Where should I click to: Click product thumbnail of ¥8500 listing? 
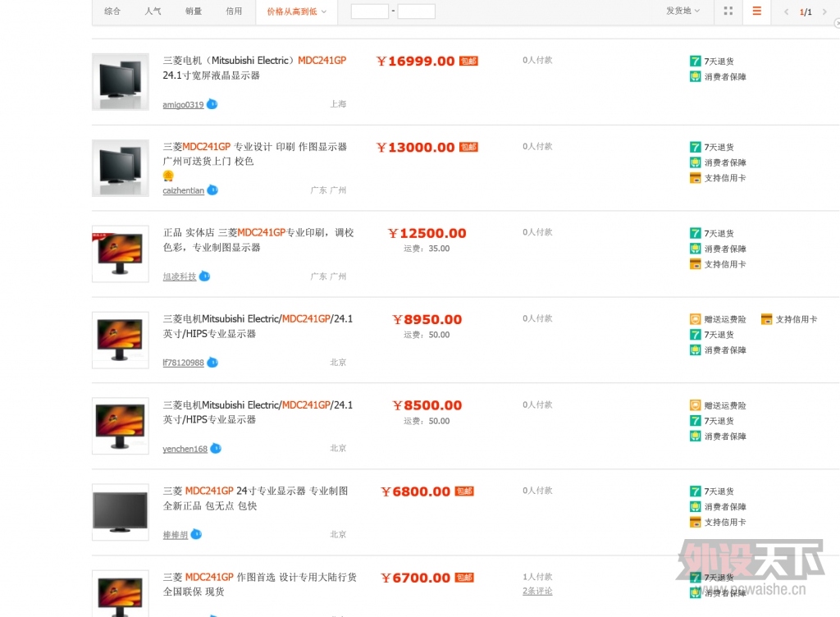pyautogui.click(x=121, y=426)
